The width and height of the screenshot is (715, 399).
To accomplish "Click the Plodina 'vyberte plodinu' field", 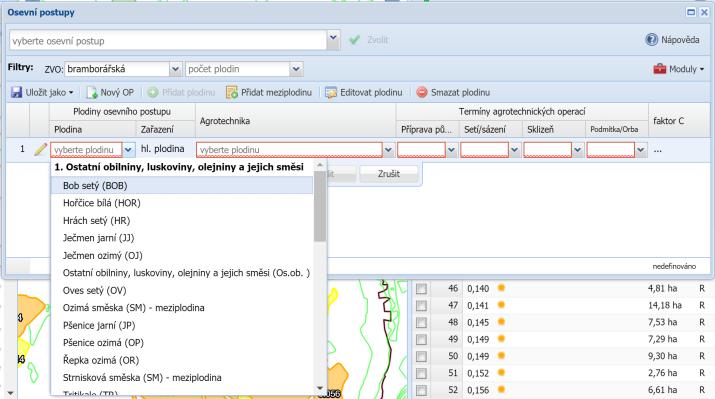I will (86, 150).
